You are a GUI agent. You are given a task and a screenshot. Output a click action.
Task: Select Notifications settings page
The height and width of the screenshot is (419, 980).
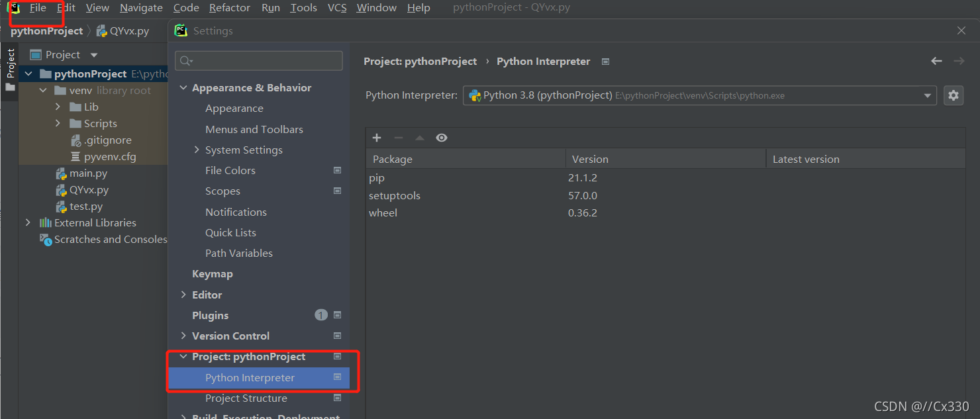[x=236, y=212]
